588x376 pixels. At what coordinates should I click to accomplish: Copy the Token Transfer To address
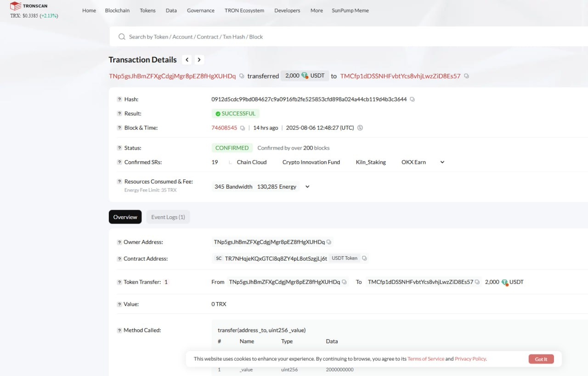477,282
